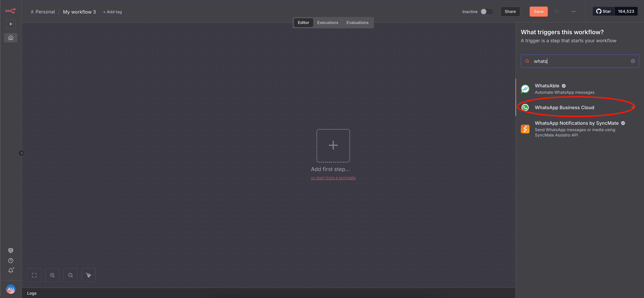Clear the node search field

tap(633, 61)
